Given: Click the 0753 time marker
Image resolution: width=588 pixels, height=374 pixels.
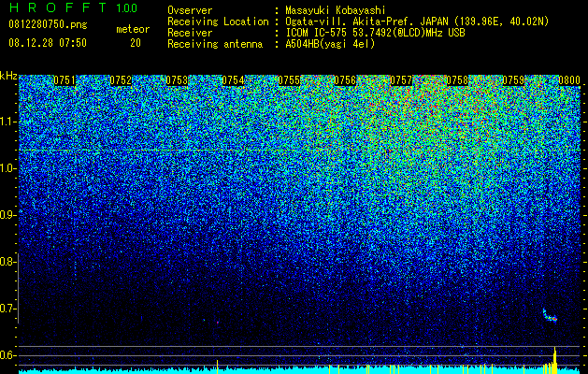Looking at the screenshot, I should click(x=177, y=80).
